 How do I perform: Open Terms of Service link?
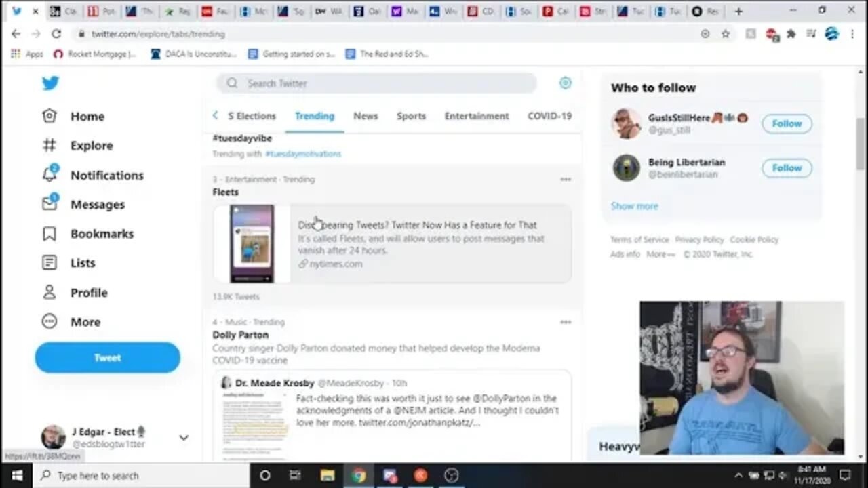click(639, 240)
